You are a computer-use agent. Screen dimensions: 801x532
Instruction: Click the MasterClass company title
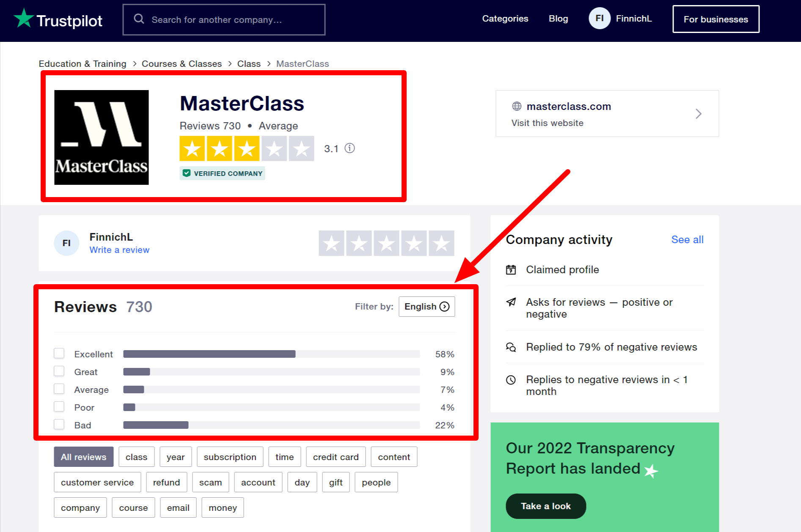242,104
